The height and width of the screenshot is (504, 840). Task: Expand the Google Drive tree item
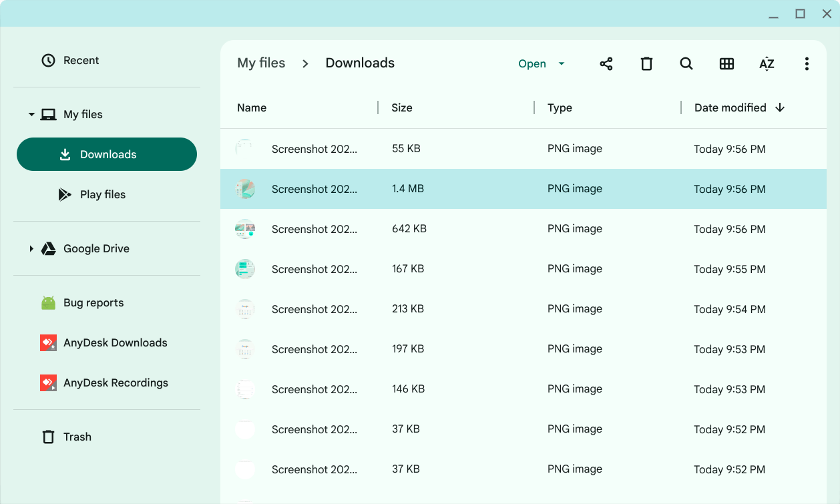pyautogui.click(x=31, y=248)
